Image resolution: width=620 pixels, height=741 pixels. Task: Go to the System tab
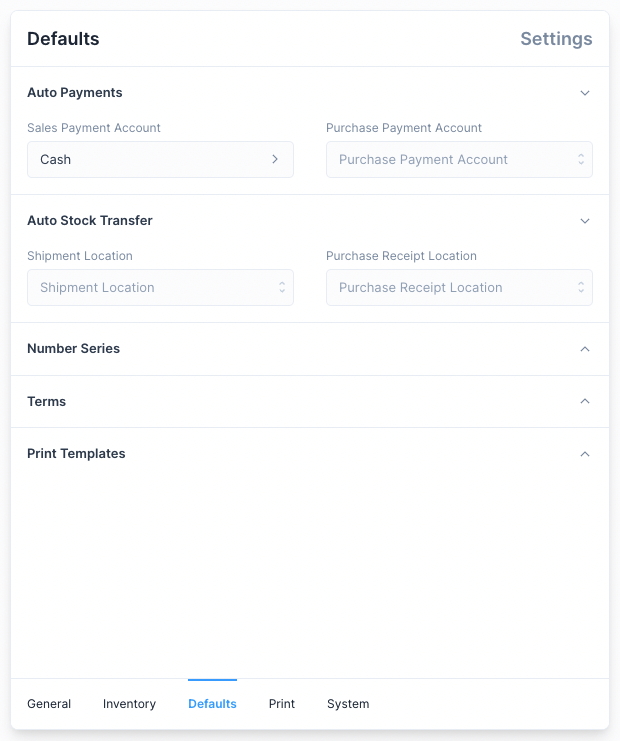point(348,704)
